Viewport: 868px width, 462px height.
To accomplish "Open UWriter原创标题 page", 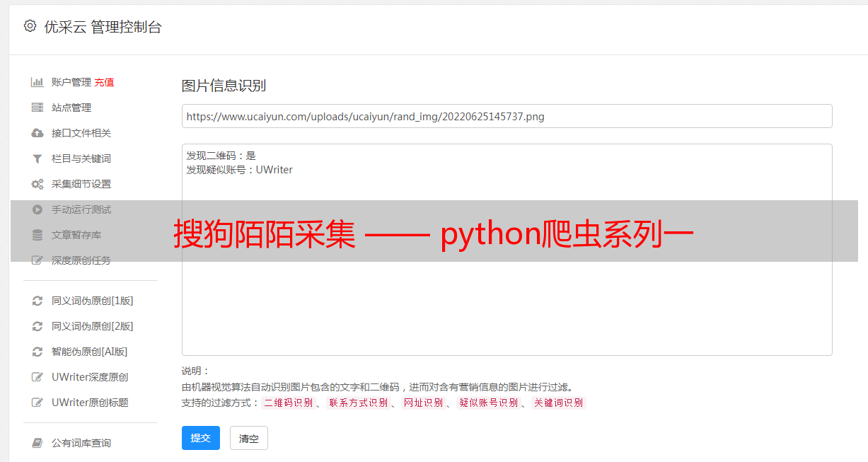I will (x=90, y=403).
